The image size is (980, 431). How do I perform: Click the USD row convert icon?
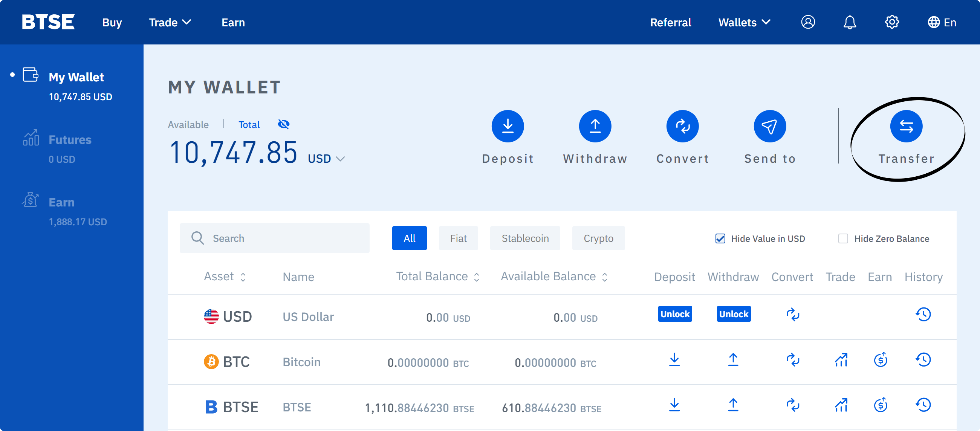pyautogui.click(x=793, y=315)
